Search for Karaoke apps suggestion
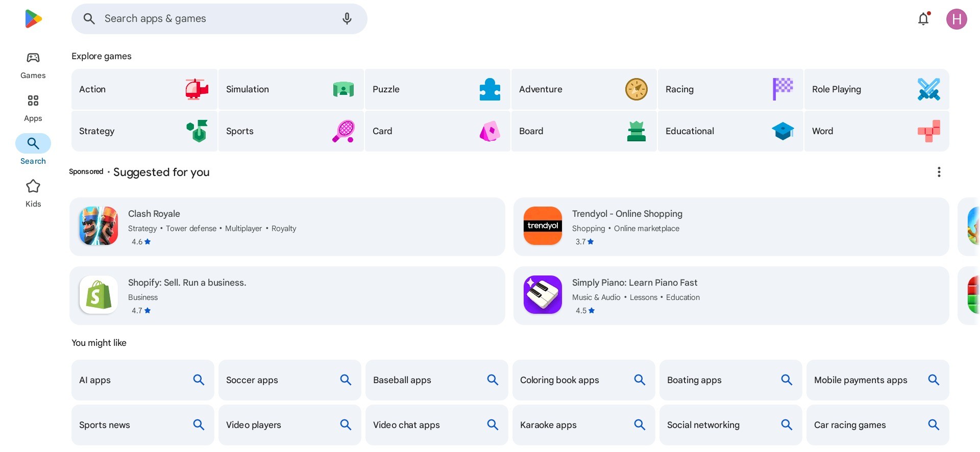Viewport: 980px width, 452px height. tap(583, 425)
